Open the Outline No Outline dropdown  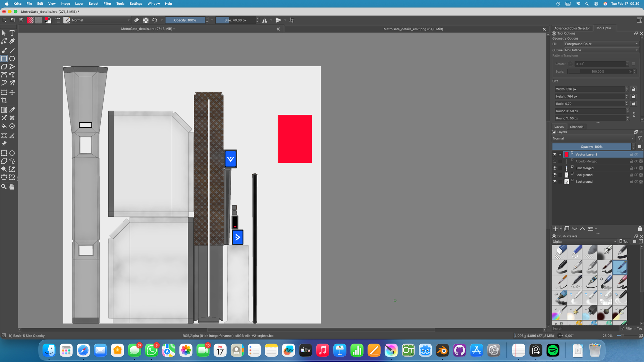601,50
